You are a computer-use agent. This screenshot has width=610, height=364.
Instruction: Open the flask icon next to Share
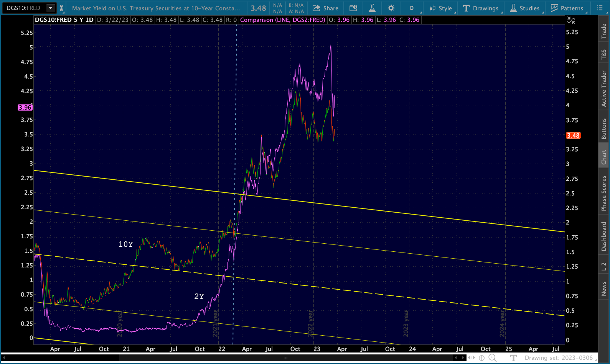[x=372, y=8]
